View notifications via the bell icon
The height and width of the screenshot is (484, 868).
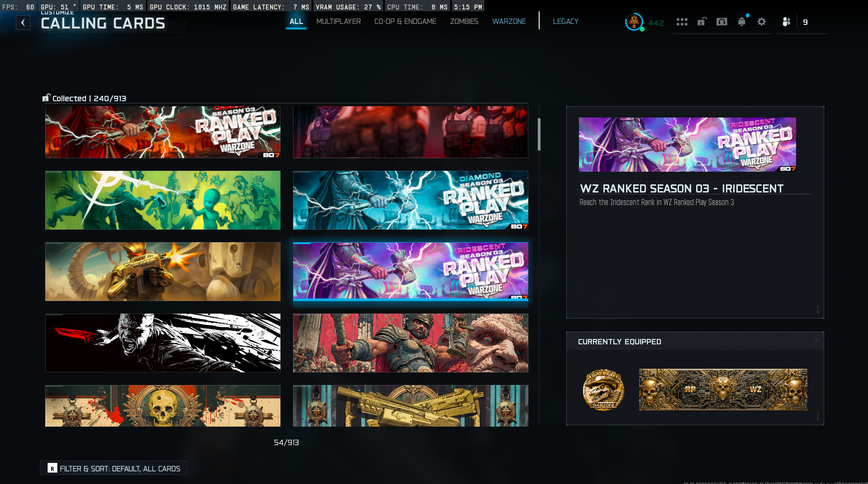[x=742, y=22]
